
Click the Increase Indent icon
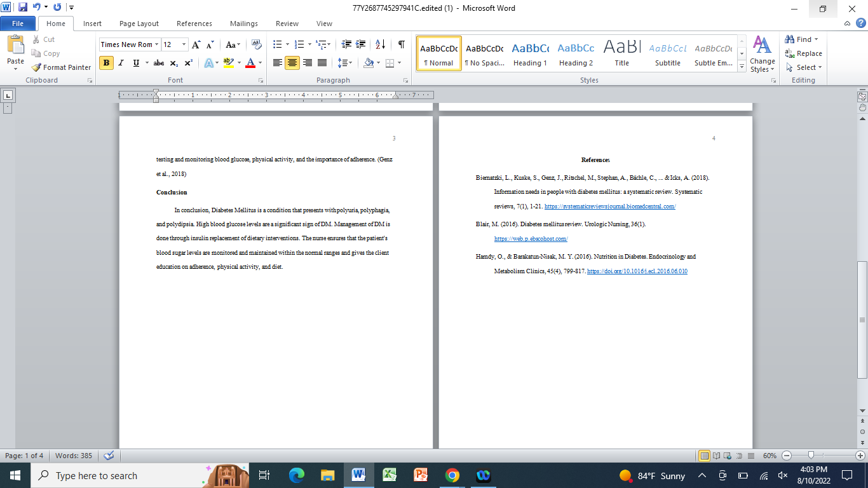point(361,44)
